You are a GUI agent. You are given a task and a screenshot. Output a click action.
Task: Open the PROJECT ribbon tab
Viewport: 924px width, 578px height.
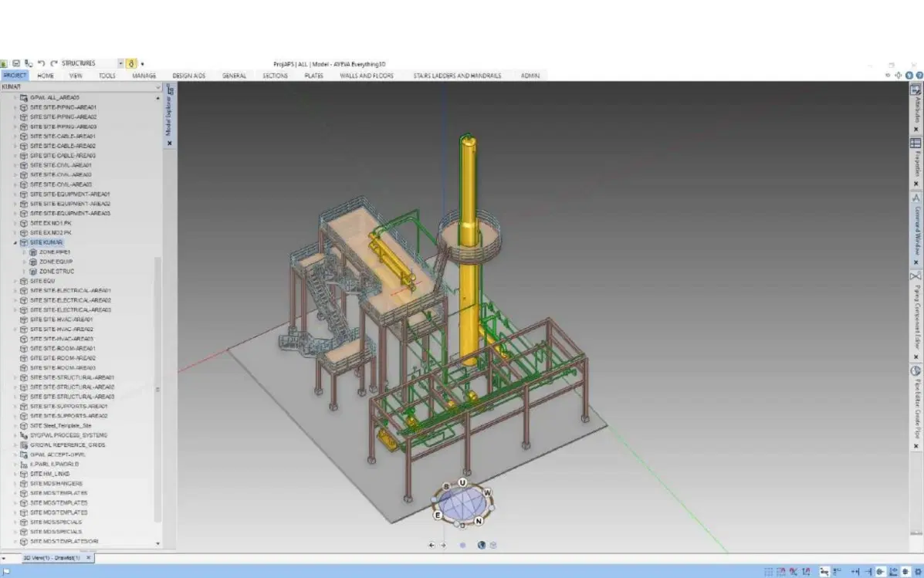click(x=14, y=76)
